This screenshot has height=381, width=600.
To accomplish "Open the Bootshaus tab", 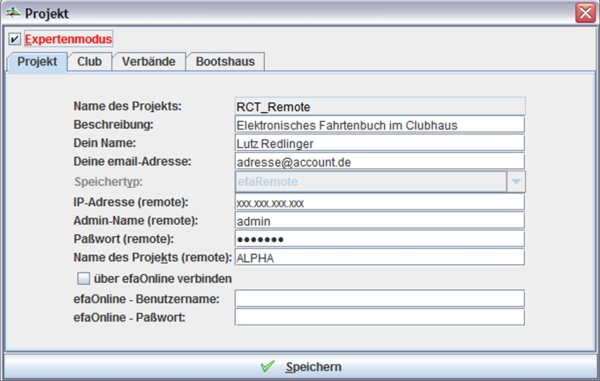I will click(225, 62).
